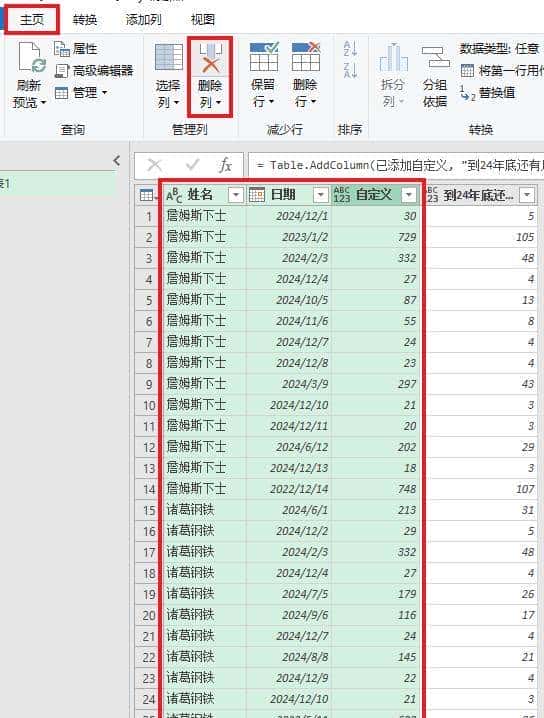This screenshot has width=544, height=718.
Task: Click 诸葛钢铁 name cell in row 15
Action: point(204,510)
